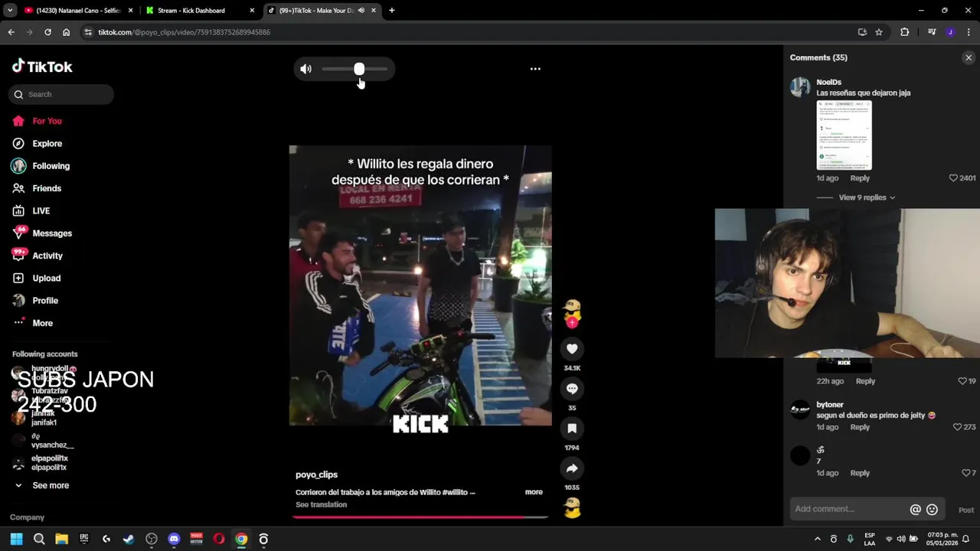The image size is (980, 551).
Task: Open a new Chrome tab
Action: click(392, 11)
